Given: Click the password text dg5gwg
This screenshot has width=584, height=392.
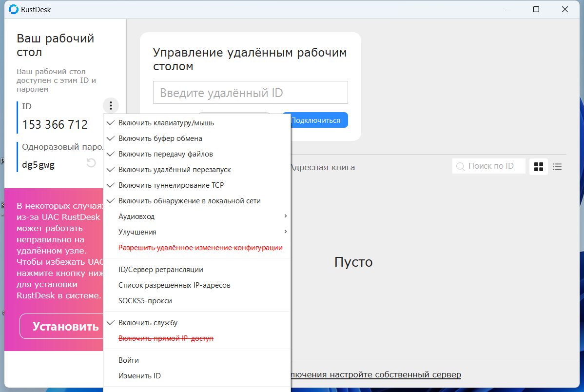Looking at the screenshot, I should 39,164.
